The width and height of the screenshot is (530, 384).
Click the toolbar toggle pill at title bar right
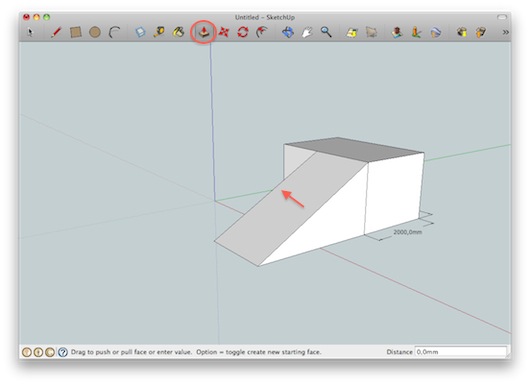[502, 17]
